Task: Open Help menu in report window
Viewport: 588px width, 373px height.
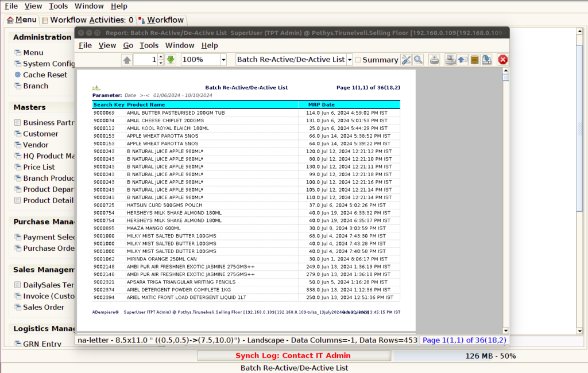Action: pyautogui.click(x=209, y=45)
